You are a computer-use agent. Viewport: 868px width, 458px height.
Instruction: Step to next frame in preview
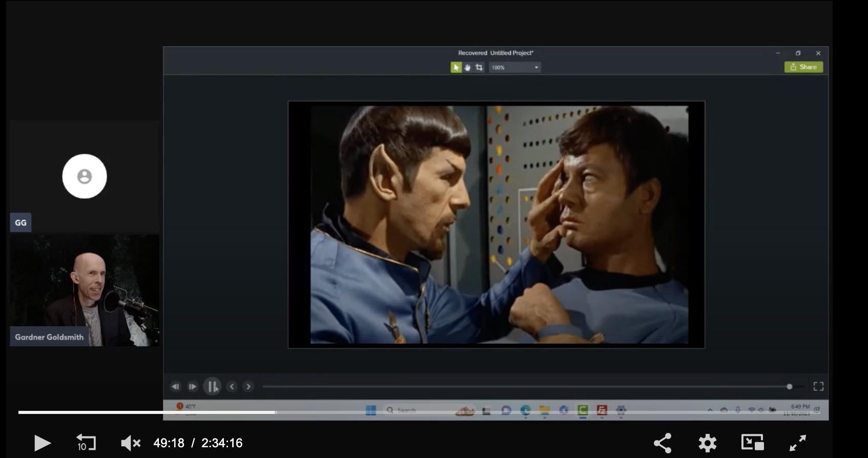coord(193,386)
